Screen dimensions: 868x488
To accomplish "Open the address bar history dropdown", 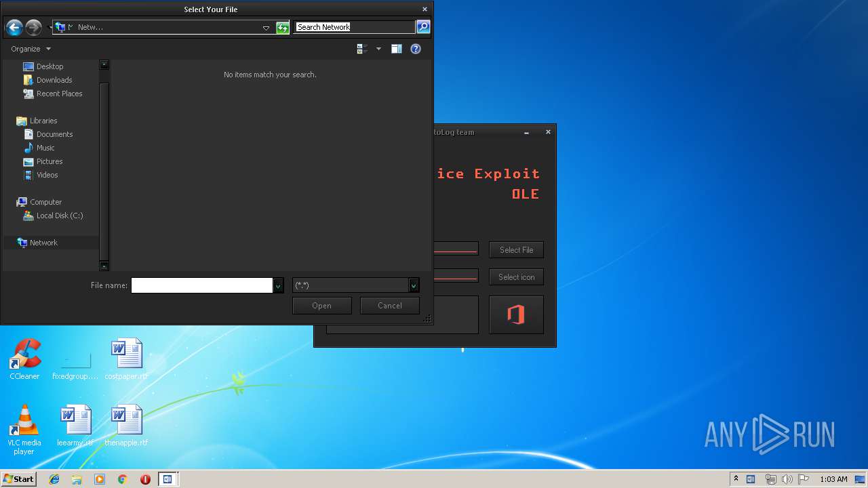I will (x=266, y=28).
